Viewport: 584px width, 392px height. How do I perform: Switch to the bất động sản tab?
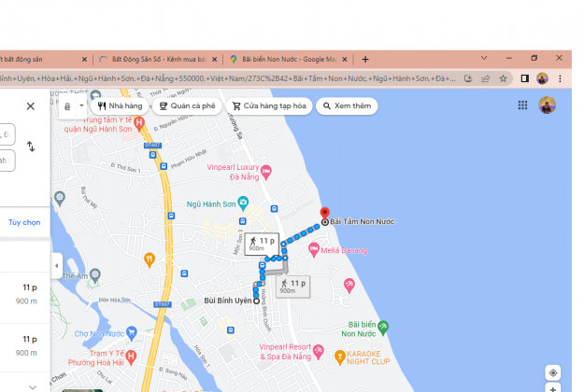41,59
